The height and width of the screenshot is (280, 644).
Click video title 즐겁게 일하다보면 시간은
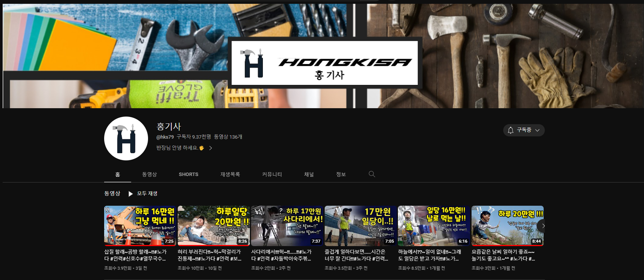tap(356, 255)
